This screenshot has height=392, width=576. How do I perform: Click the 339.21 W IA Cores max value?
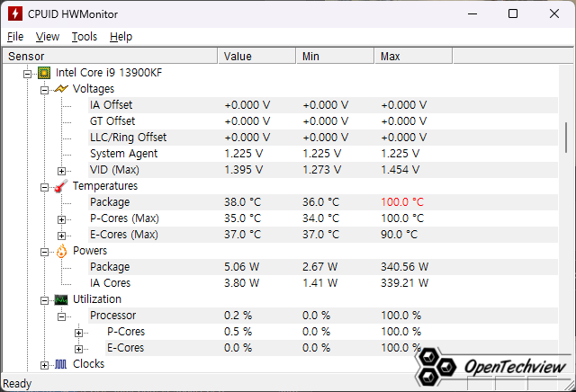point(404,283)
